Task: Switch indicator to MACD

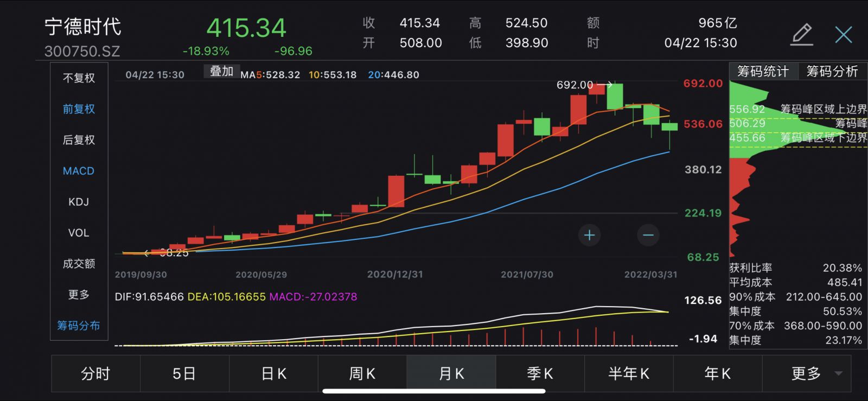Action: (x=79, y=171)
